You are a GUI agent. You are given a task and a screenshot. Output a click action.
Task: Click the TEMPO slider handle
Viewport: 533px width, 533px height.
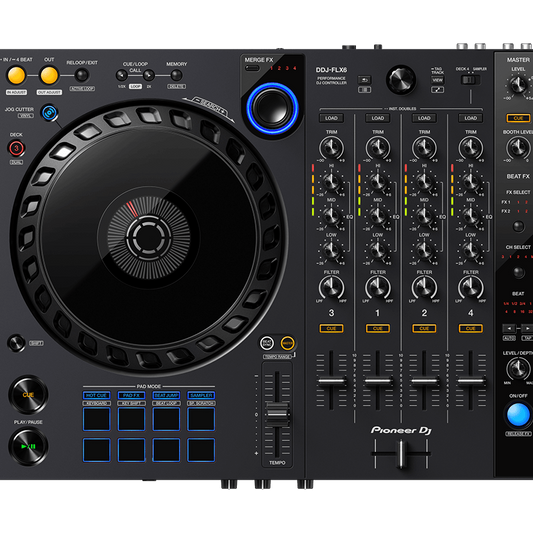click(x=277, y=414)
